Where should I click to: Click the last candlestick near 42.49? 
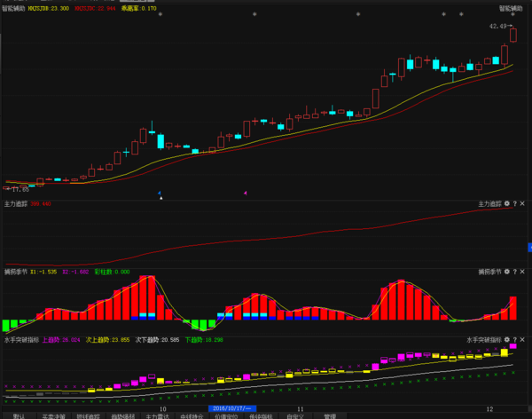(x=513, y=35)
